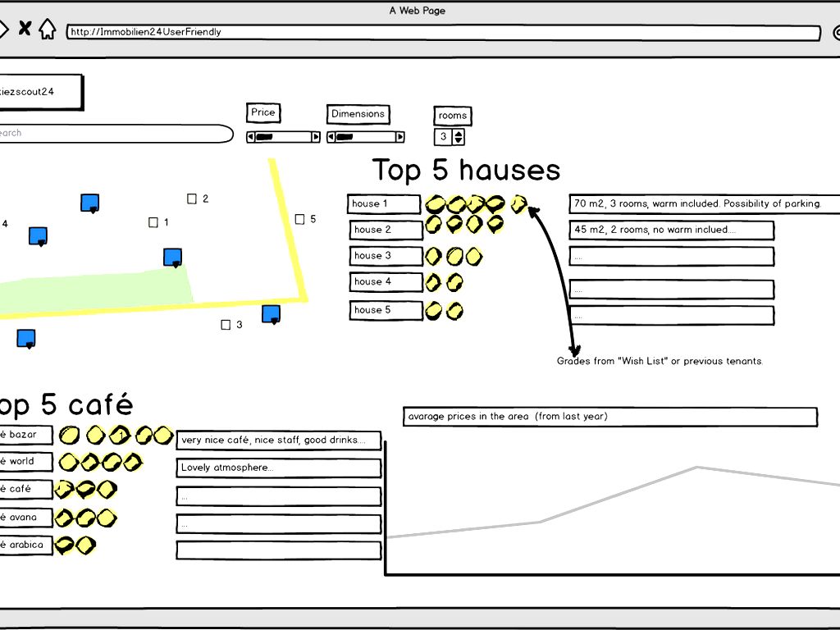Select house 1 in the Top 5 list
840x630 pixels.
pos(384,203)
